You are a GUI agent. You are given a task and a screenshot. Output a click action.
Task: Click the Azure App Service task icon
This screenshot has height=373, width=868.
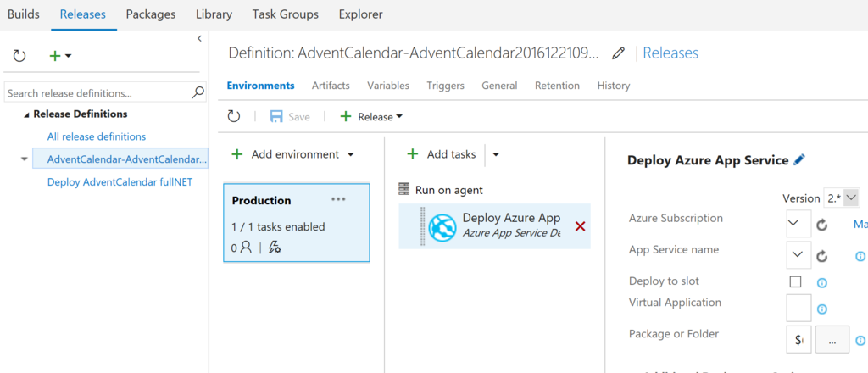pyautogui.click(x=442, y=228)
